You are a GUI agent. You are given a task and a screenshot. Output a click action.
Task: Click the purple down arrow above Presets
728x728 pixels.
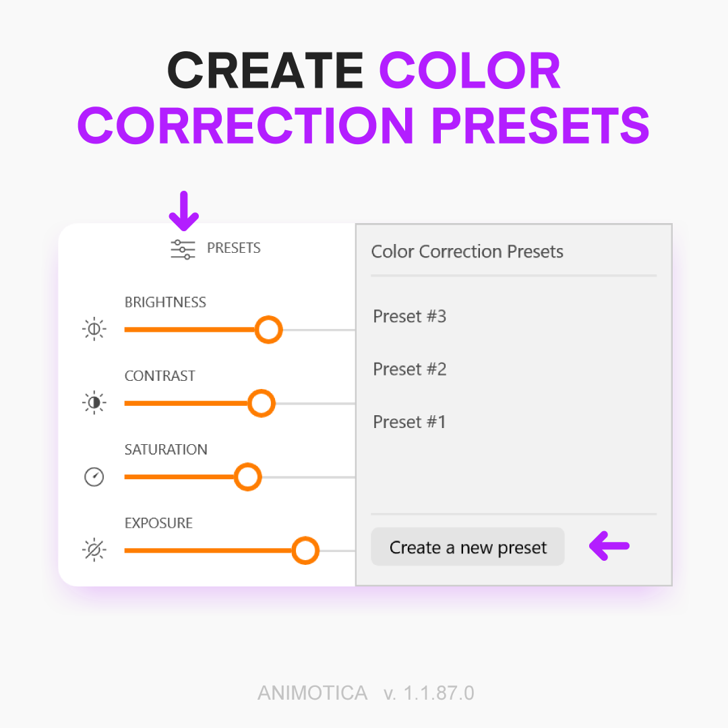184,211
